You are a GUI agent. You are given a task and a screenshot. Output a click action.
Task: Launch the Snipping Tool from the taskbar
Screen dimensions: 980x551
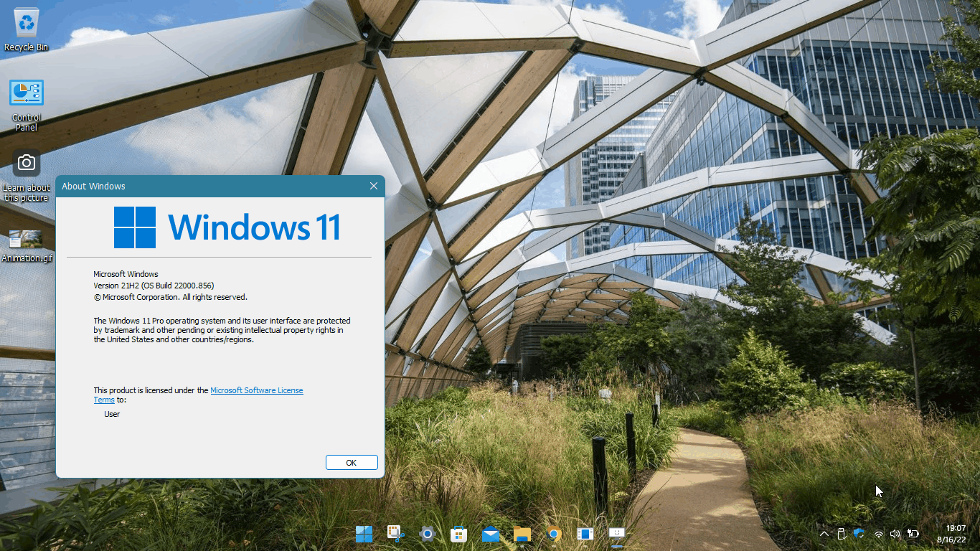pos(395,534)
